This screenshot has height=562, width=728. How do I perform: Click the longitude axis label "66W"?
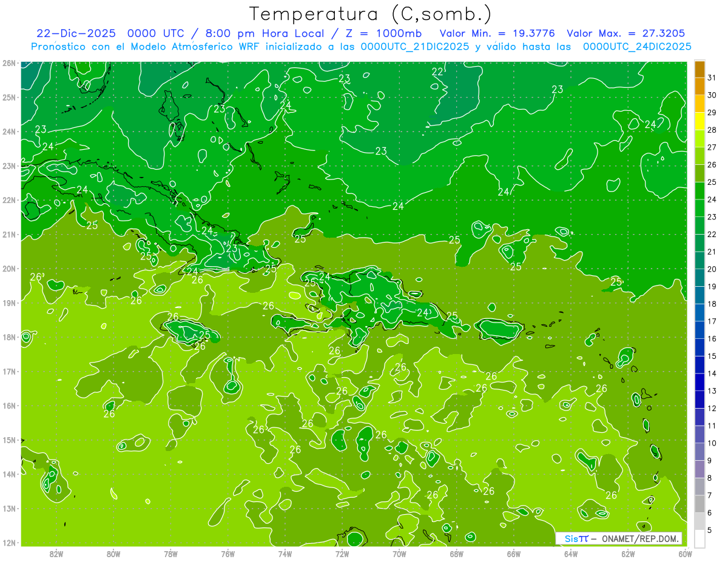coord(514,554)
